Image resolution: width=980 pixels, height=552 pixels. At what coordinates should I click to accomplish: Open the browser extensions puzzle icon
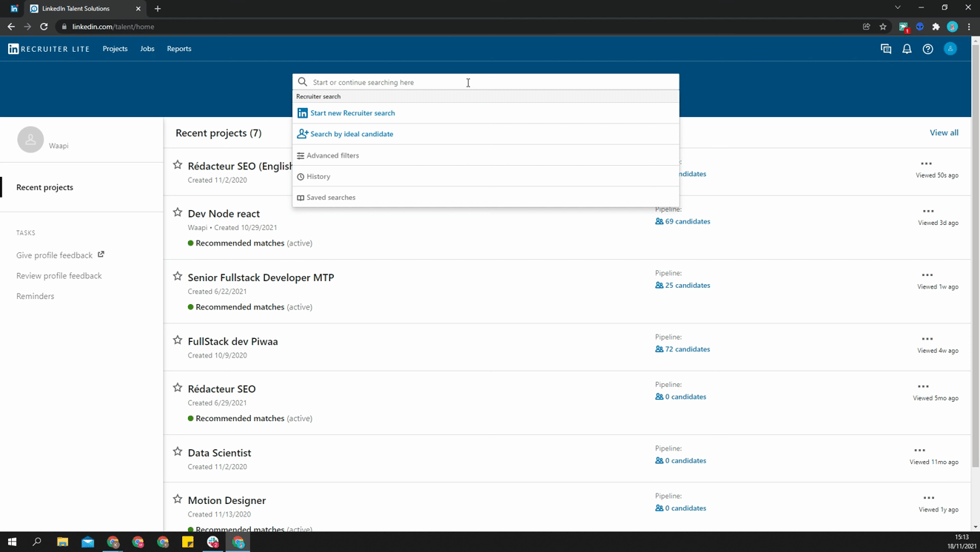936,27
